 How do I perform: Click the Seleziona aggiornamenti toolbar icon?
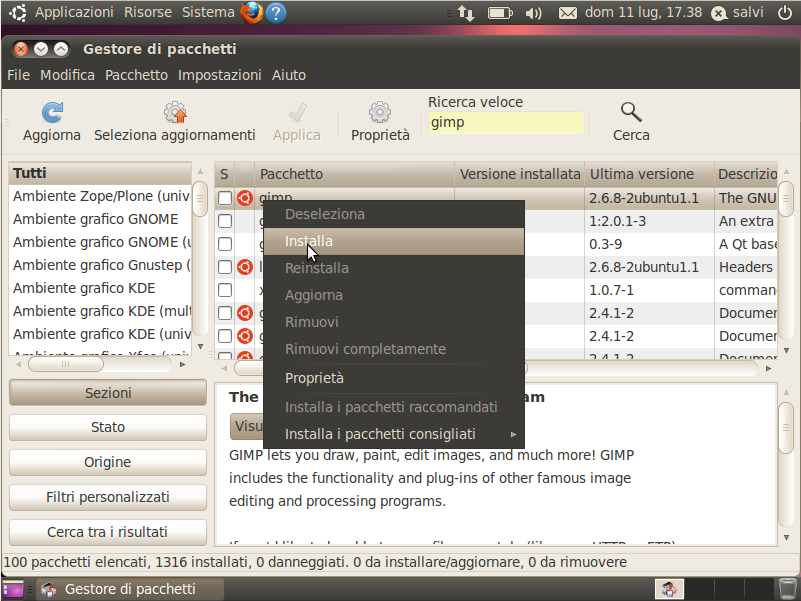tap(175, 112)
